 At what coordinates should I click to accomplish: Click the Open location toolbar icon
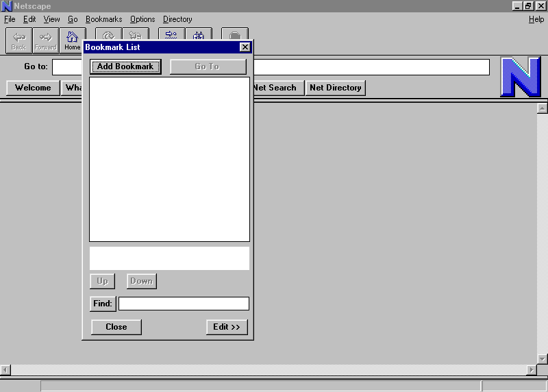172,34
